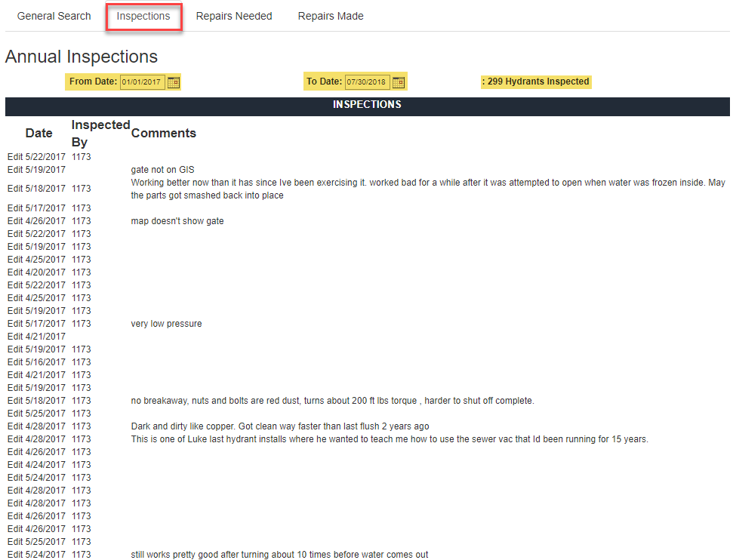Click the 'Comments' column header

coord(164,134)
